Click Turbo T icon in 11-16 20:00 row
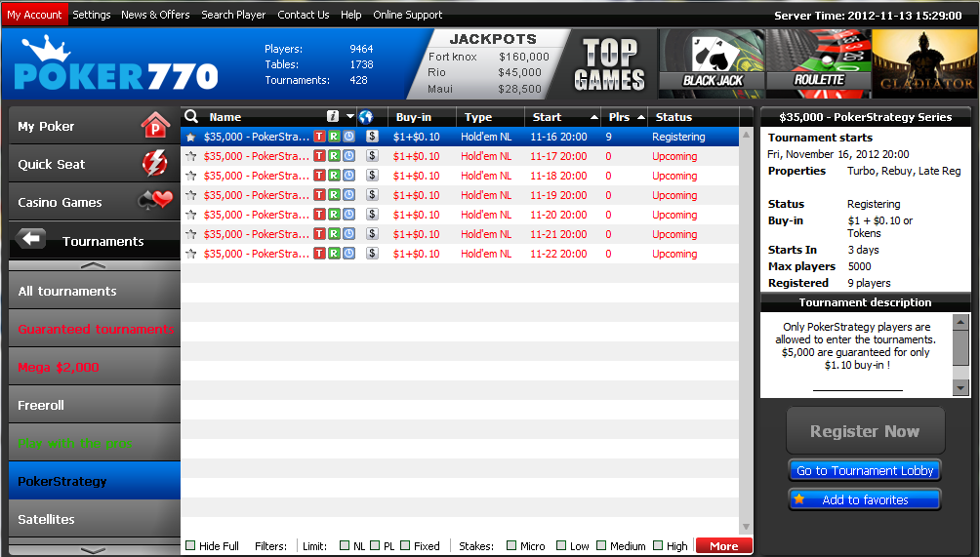The width and height of the screenshot is (980, 557). point(319,137)
